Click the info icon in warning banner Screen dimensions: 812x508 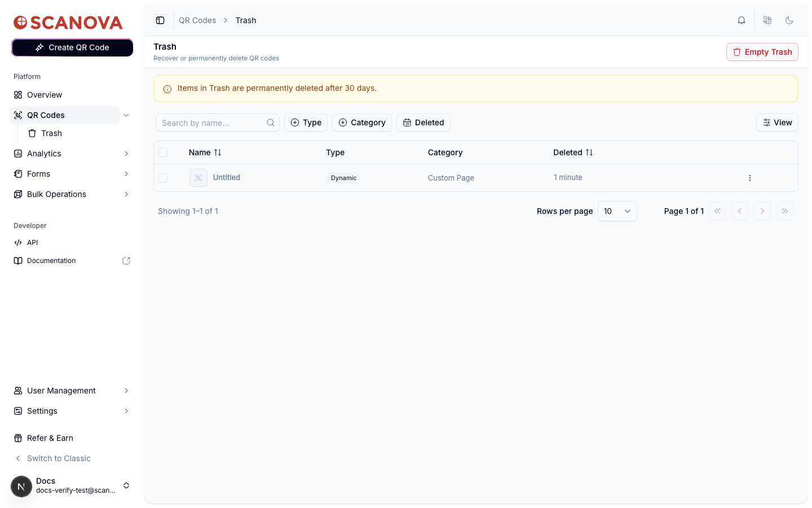point(167,89)
